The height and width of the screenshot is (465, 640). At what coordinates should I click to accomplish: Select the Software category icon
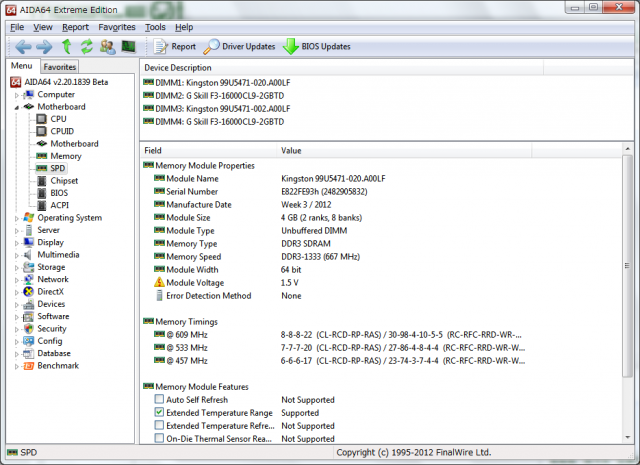coord(29,316)
